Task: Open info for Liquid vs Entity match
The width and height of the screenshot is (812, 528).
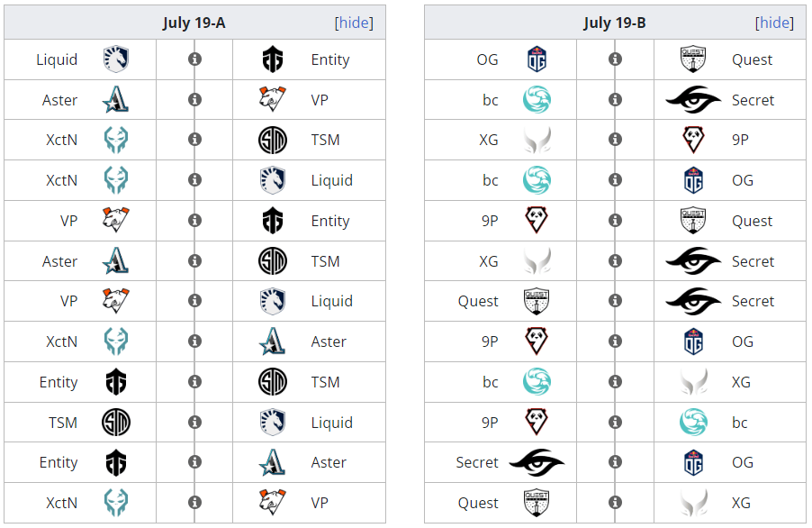Action: pos(194,59)
